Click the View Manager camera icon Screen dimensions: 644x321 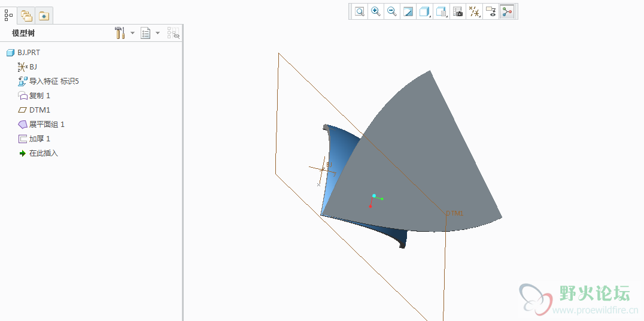click(458, 11)
